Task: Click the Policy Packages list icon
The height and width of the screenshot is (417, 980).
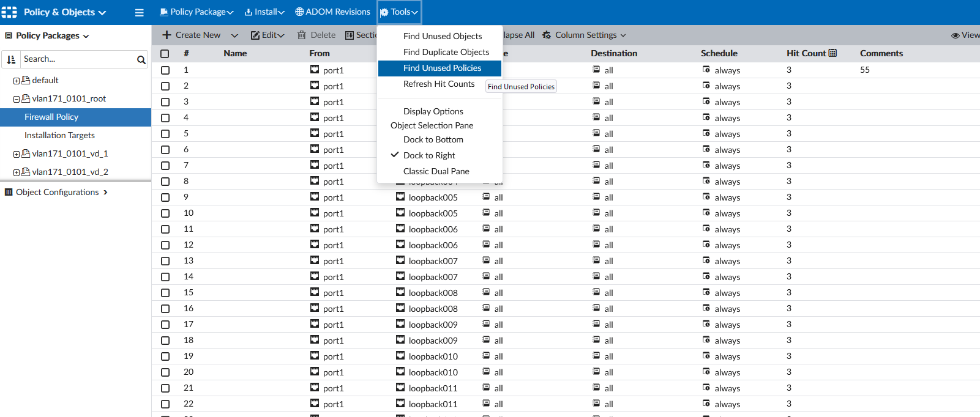Action: click(x=9, y=35)
